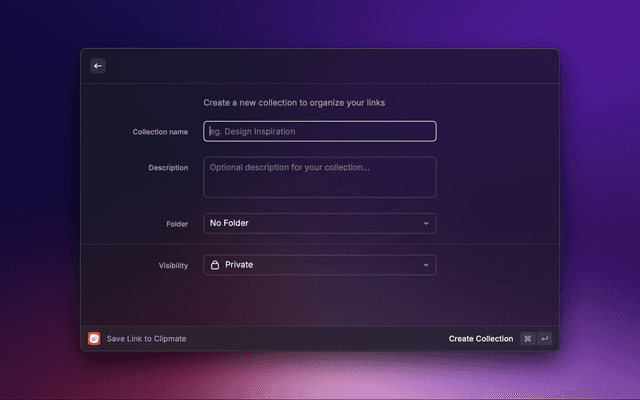Screen dimensions: 640x400
Task: Click the Save Link to Clipmate text
Action: pos(146,339)
